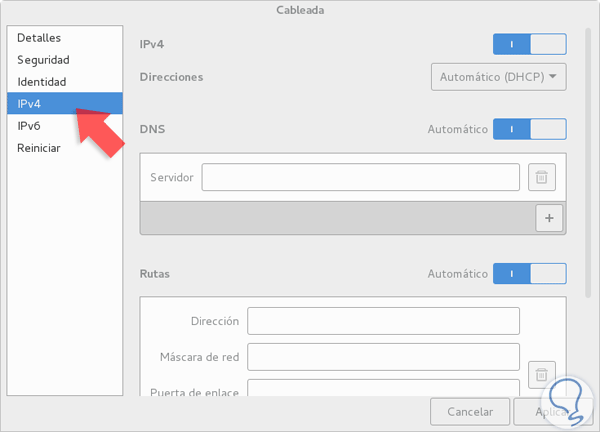
Task: Delete the route entry with trash icon
Action: pyautogui.click(x=541, y=376)
